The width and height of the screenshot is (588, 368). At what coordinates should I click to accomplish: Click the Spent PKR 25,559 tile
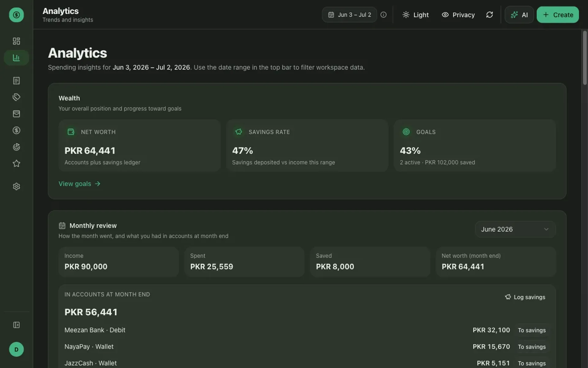(244, 262)
